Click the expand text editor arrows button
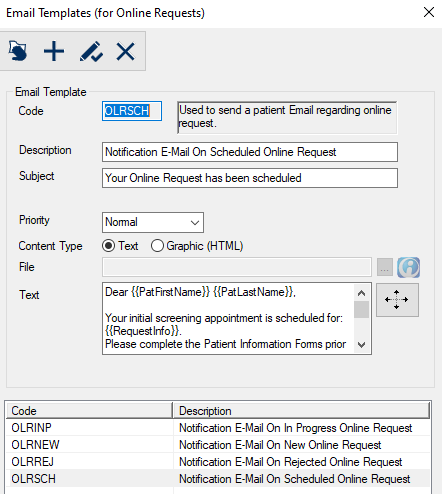Screen dimensions: 442x494 point(397,300)
